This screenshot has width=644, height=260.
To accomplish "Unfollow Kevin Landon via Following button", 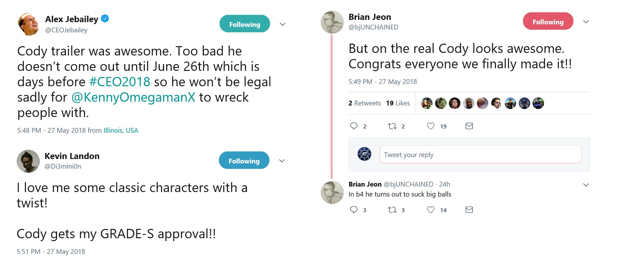I will [244, 160].
